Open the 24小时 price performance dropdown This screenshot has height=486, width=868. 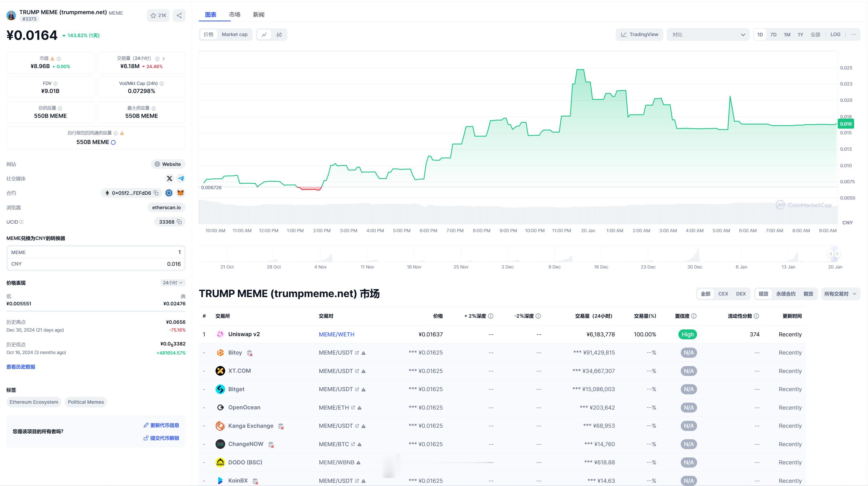(173, 283)
